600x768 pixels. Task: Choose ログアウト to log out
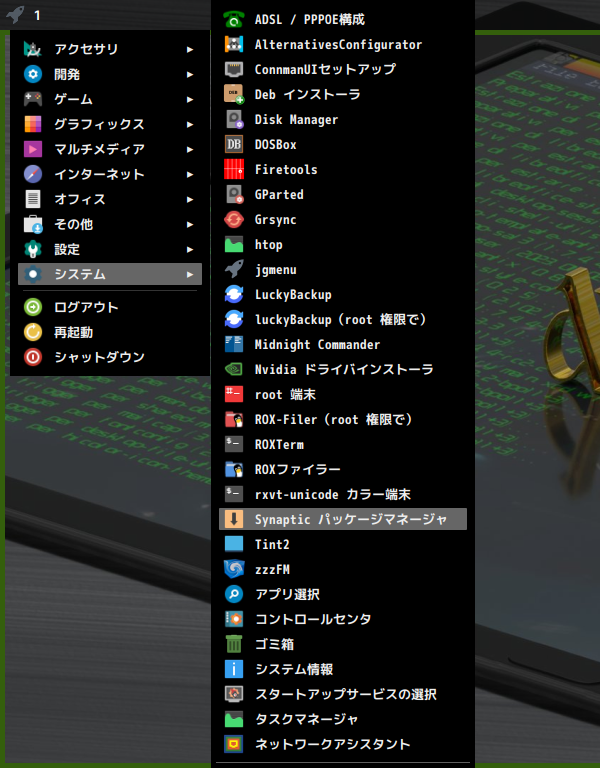coord(110,307)
